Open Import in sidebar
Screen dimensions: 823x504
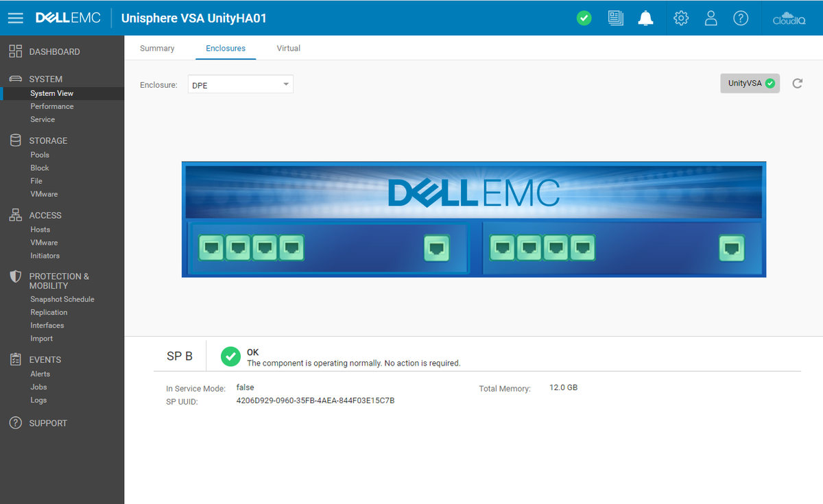[41, 339]
